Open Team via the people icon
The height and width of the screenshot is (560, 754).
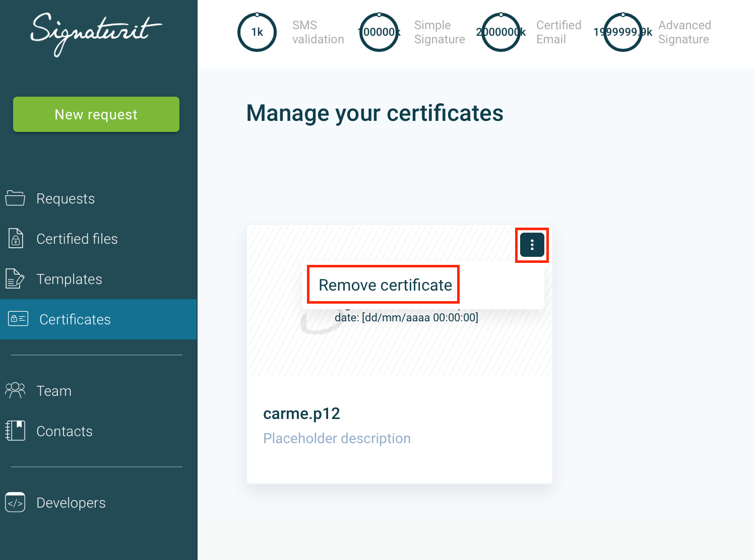pos(15,390)
